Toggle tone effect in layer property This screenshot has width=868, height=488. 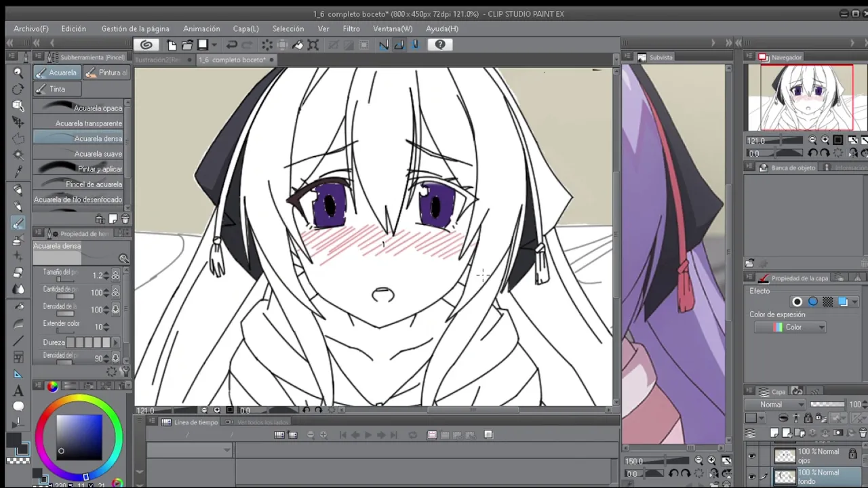click(x=827, y=302)
